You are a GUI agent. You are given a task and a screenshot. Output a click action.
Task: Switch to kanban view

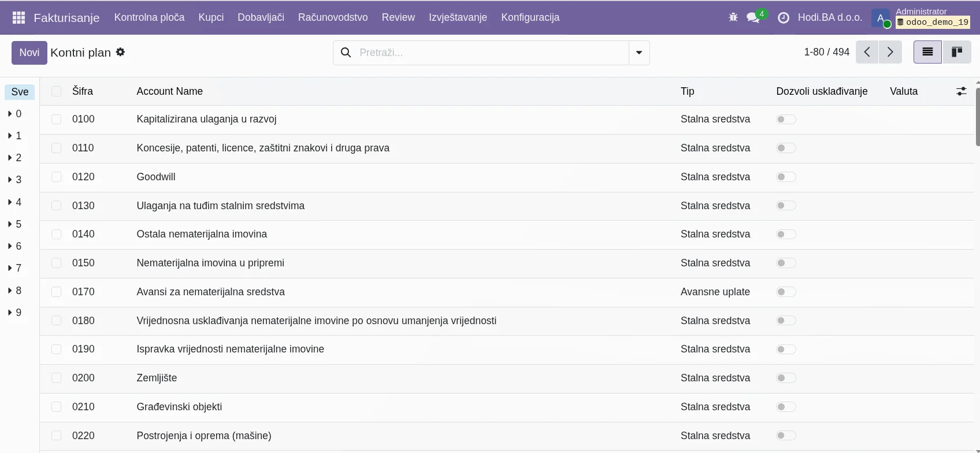point(956,52)
